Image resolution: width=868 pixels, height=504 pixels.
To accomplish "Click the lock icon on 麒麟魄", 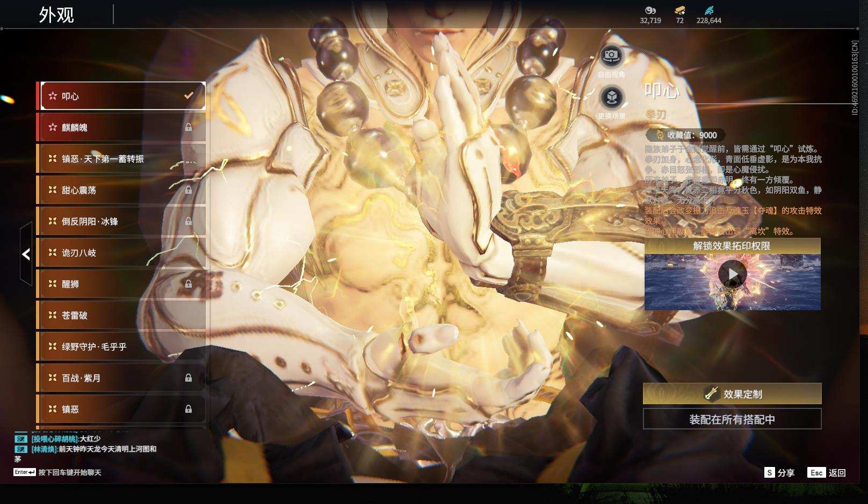I will (189, 127).
